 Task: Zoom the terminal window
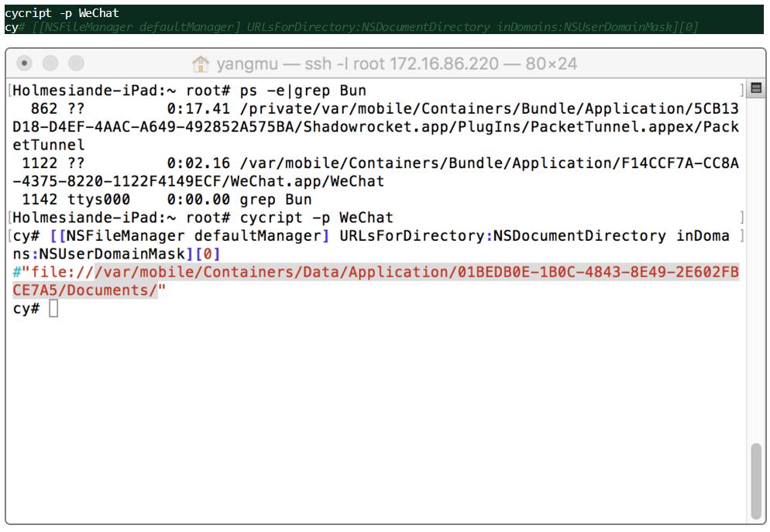coord(76,63)
